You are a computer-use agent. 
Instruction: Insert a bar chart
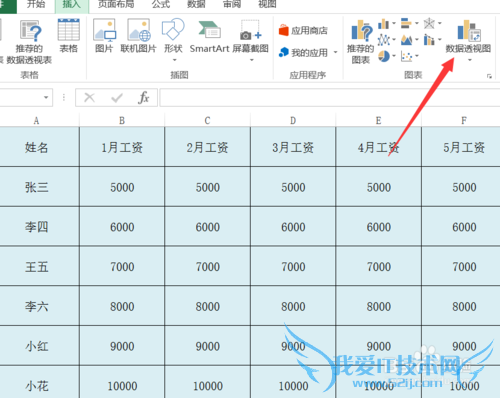(x=406, y=23)
